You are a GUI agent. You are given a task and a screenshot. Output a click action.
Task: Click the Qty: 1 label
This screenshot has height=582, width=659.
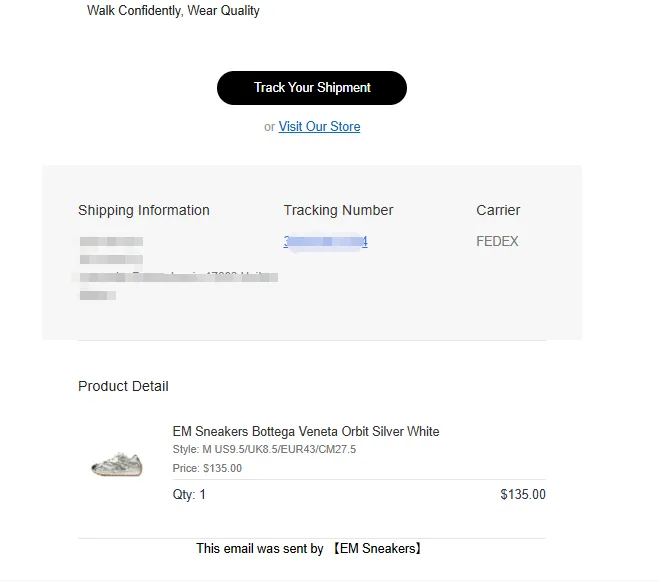(x=189, y=494)
